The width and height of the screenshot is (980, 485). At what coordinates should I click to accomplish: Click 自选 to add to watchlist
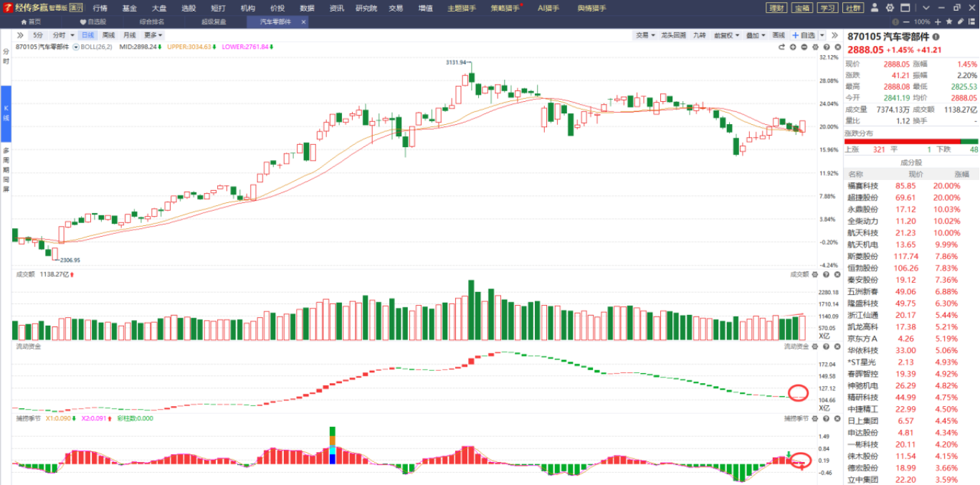click(x=804, y=34)
